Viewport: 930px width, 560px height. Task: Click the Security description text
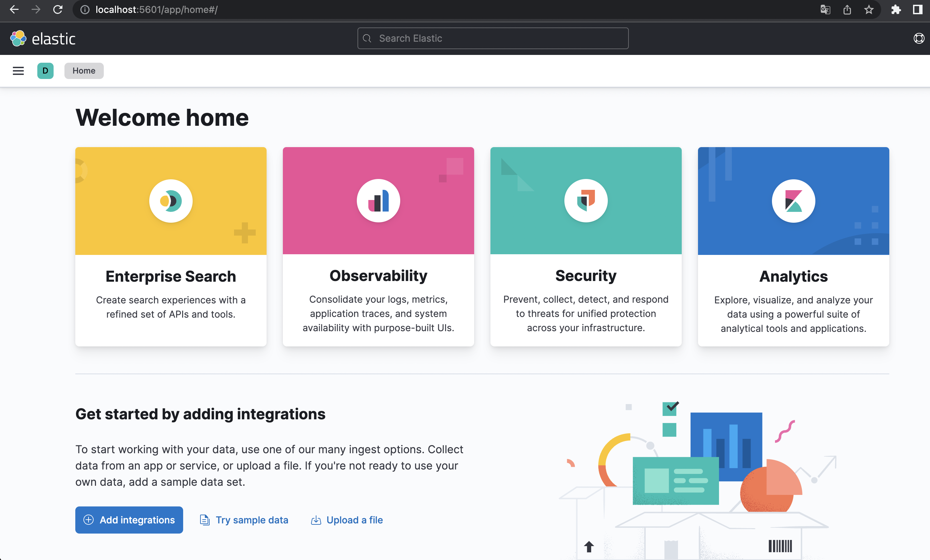pyautogui.click(x=586, y=313)
